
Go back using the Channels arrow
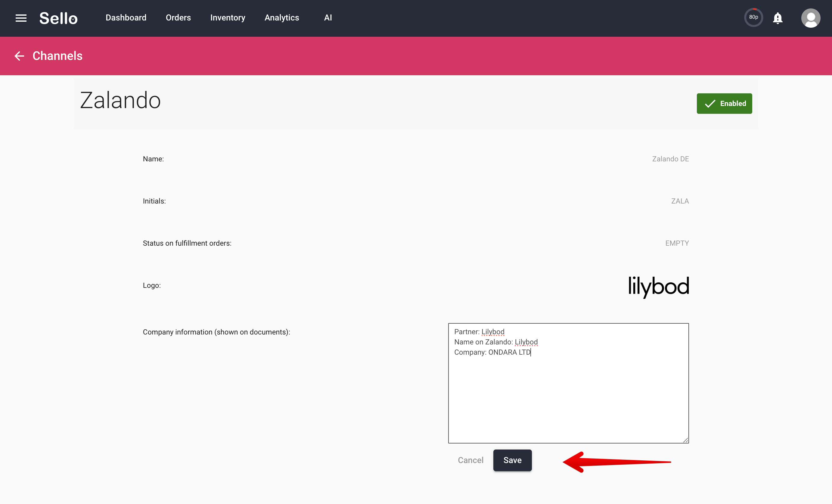[19, 56]
